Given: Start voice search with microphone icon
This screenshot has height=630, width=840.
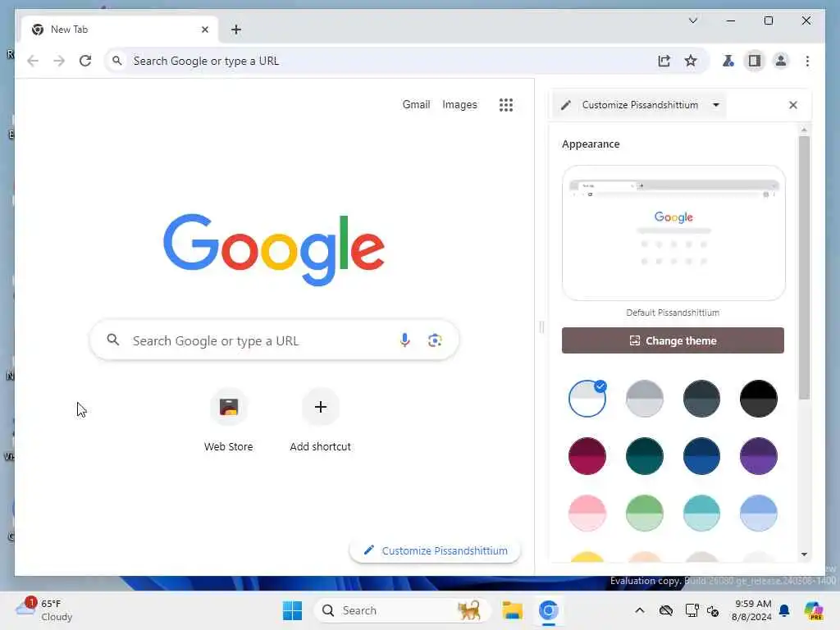Looking at the screenshot, I should [405, 340].
